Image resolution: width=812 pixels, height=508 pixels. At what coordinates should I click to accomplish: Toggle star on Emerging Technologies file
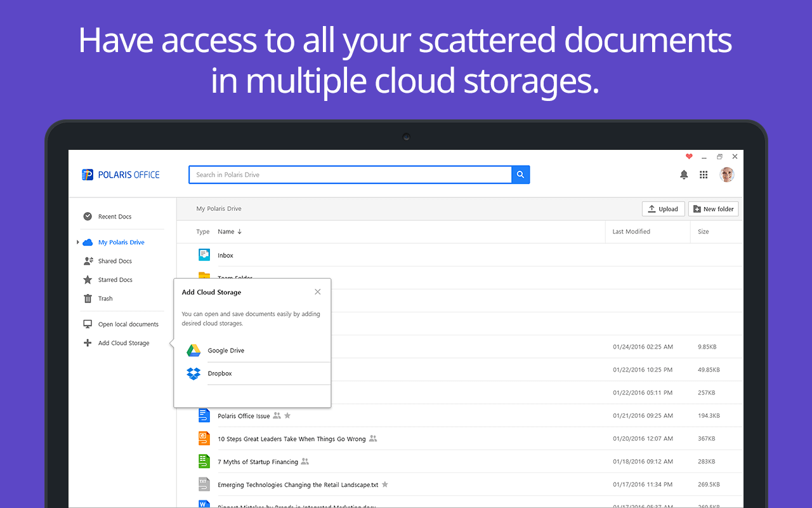click(x=384, y=485)
